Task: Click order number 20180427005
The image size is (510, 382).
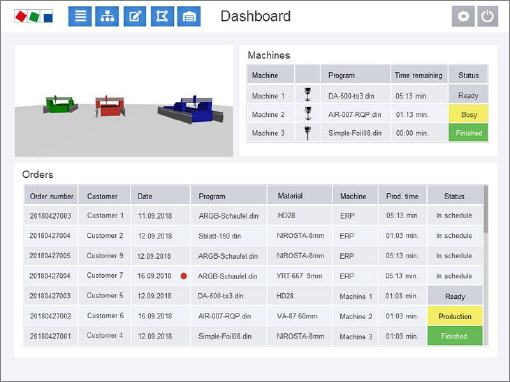Action: tap(50, 256)
